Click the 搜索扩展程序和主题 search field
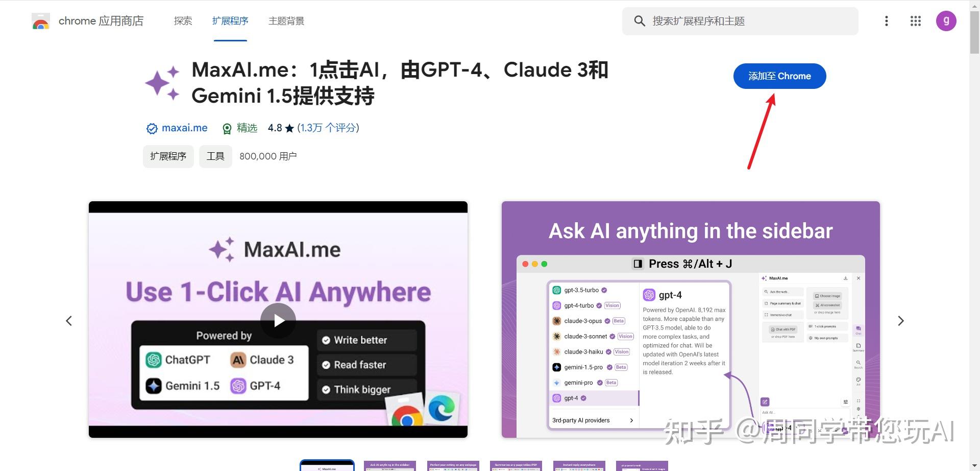 coord(740,21)
